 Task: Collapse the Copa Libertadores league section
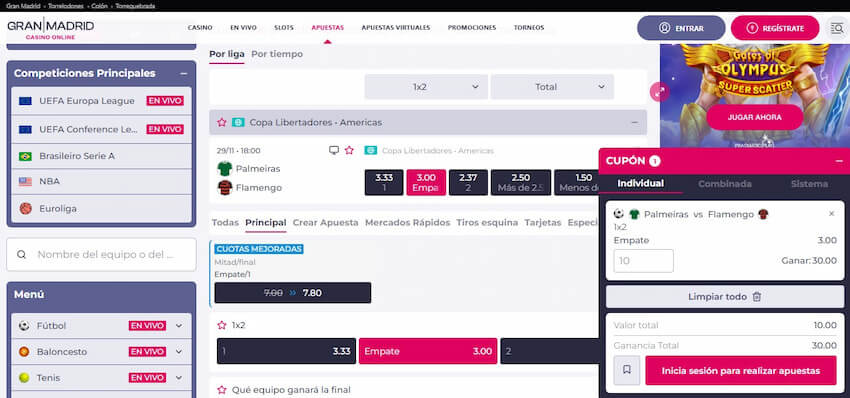634,123
